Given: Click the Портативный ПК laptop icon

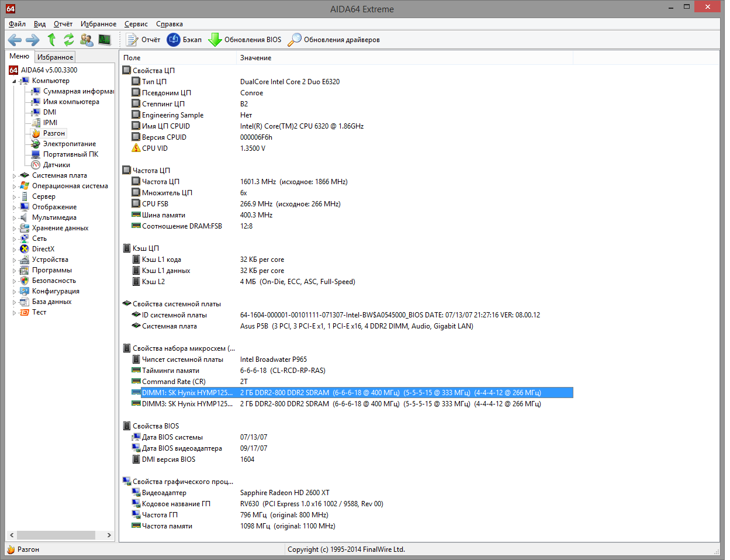Looking at the screenshot, I should [x=36, y=154].
